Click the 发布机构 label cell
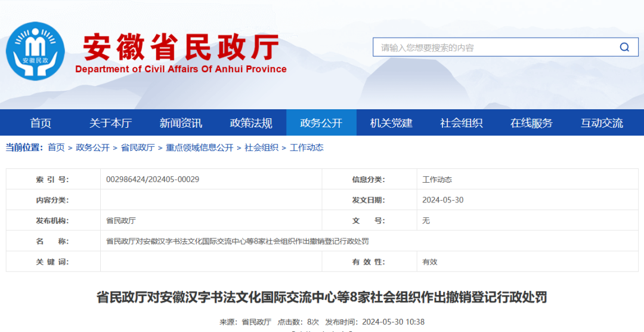 [x=53, y=220]
